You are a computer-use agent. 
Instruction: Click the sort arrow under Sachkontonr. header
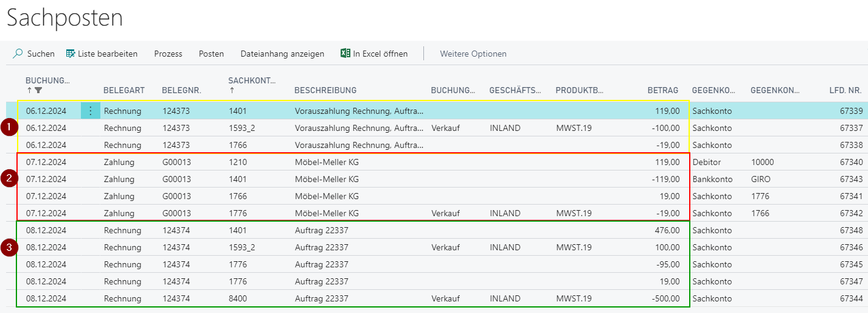pyautogui.click(x=232, y=91)
